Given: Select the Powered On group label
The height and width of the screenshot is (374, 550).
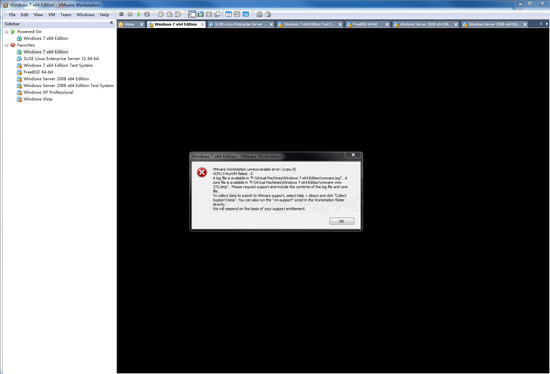Looking at the screenshot, I should click(x=29, y=32).
